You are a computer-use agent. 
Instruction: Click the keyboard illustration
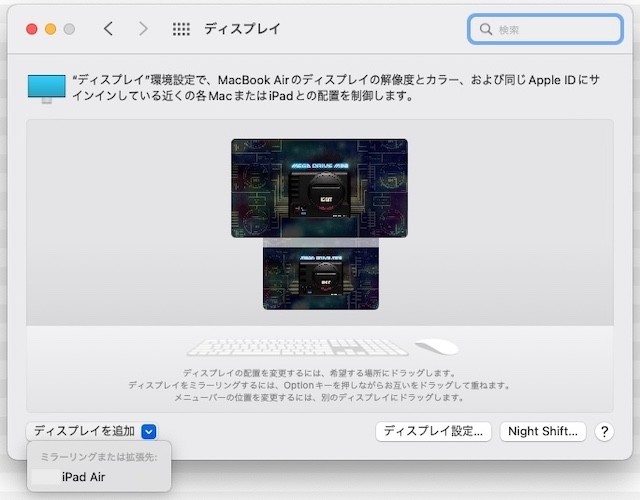(298, 348)
